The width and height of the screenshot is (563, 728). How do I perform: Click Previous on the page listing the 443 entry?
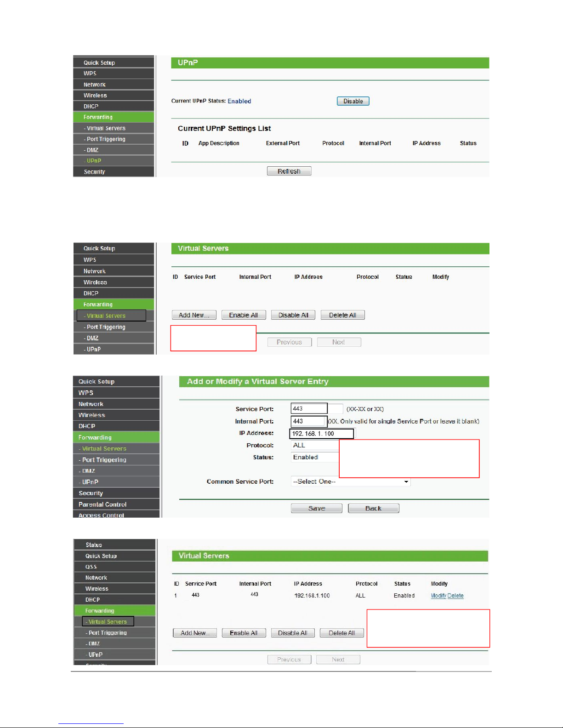coord(289,660)
